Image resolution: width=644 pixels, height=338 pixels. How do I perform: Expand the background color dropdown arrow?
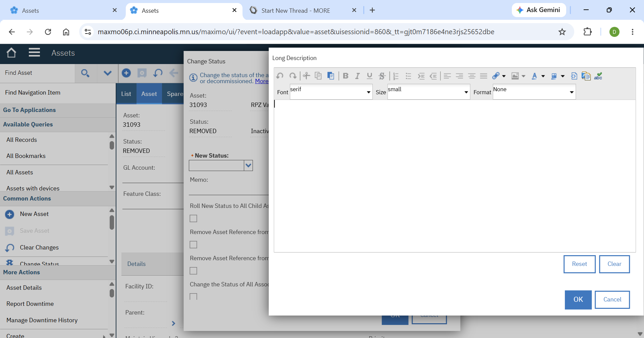(562, 76)
